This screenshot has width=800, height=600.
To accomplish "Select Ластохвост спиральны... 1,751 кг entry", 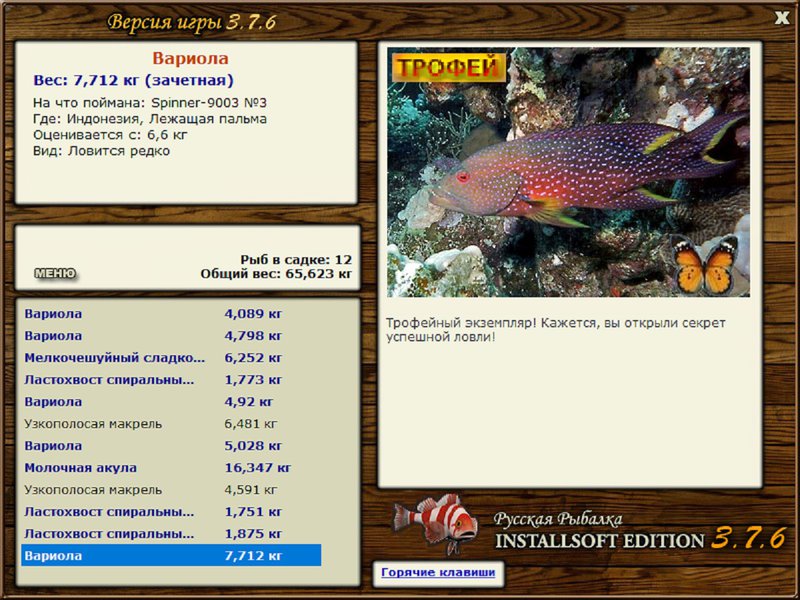I will point(171,511).
